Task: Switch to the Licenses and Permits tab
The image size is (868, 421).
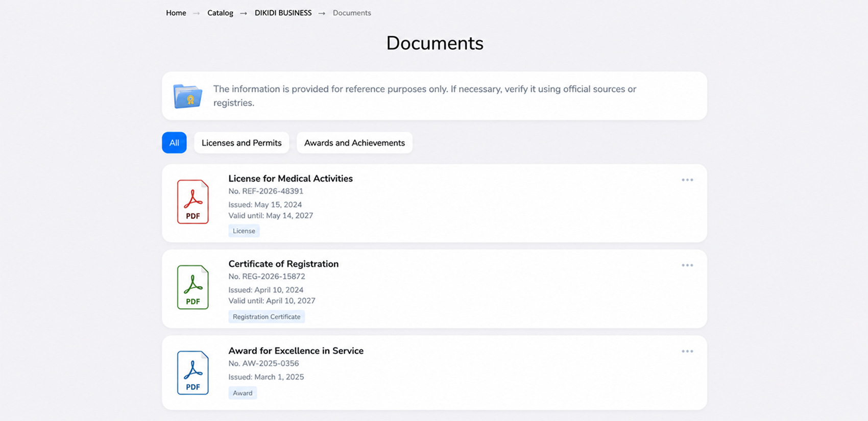Action: [242, 143]
